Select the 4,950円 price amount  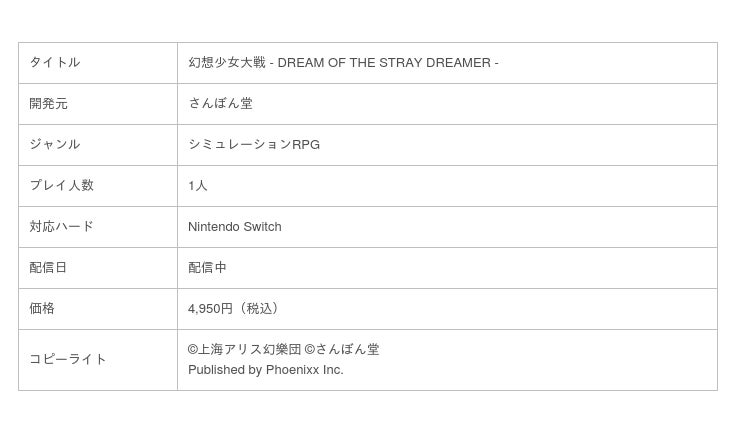coord(210,308)
